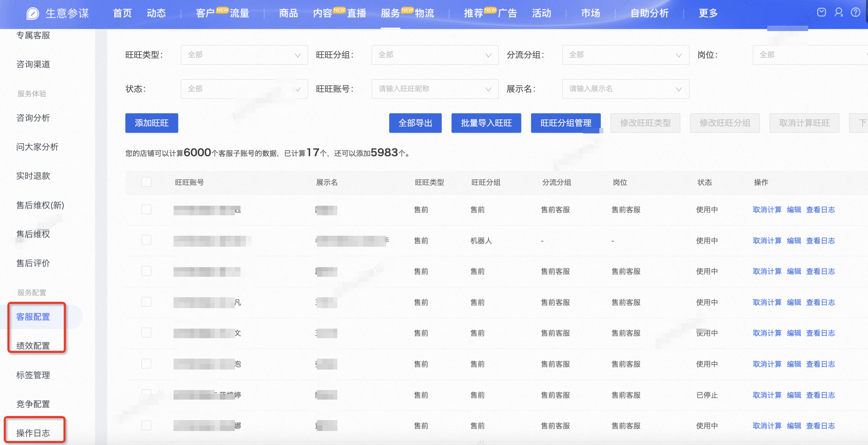Switch to 流量 in top navigation
Screen dimensions: 868x445
(240, 13)
